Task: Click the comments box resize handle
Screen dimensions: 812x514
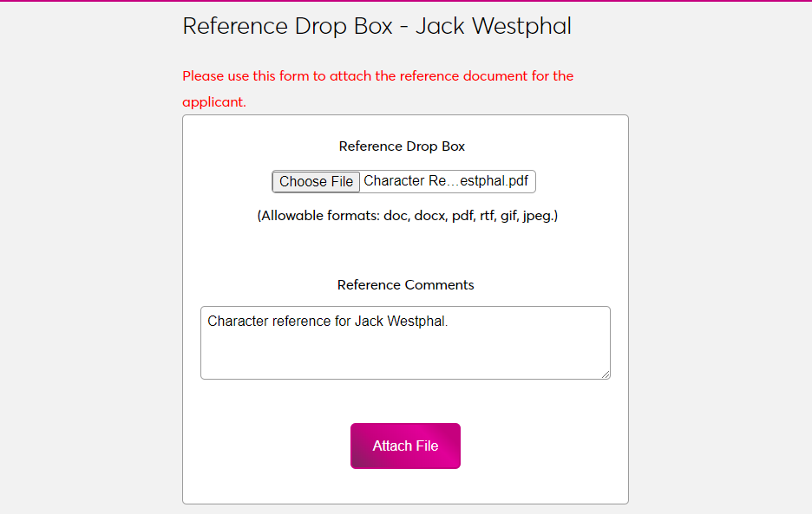Action: [x=606, y=374]
